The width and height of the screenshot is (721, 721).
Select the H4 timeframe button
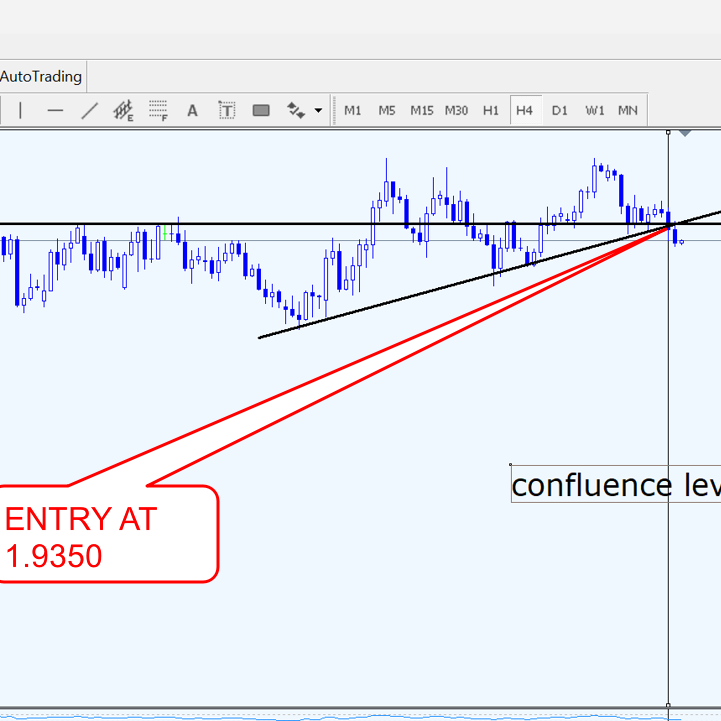525,110
